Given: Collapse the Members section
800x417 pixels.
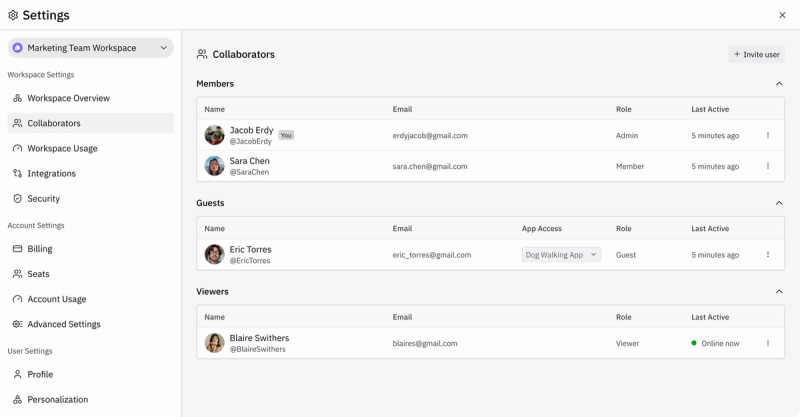Looking at the screenshot, I should [779, 84].
